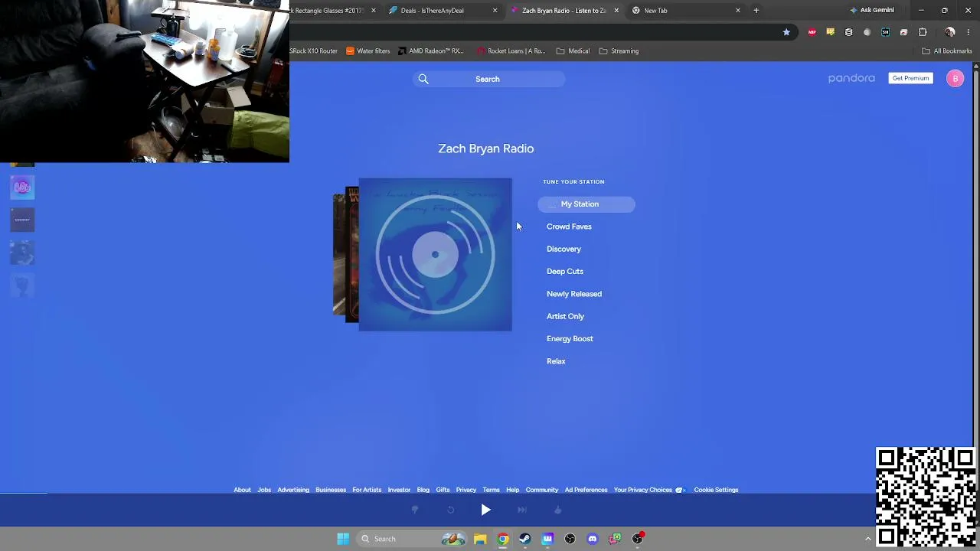Select the My Station tuning mode
Viewport: 980px width, 551px height.
[x=586, y=204]
